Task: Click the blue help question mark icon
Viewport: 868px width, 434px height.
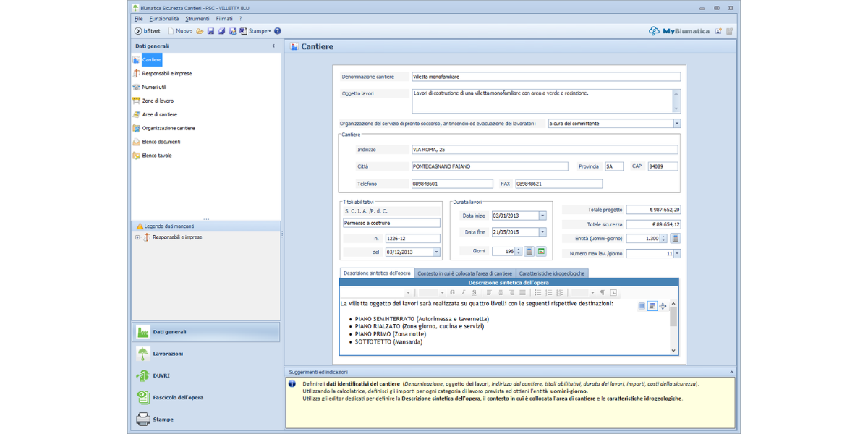Action: (278, 31)
